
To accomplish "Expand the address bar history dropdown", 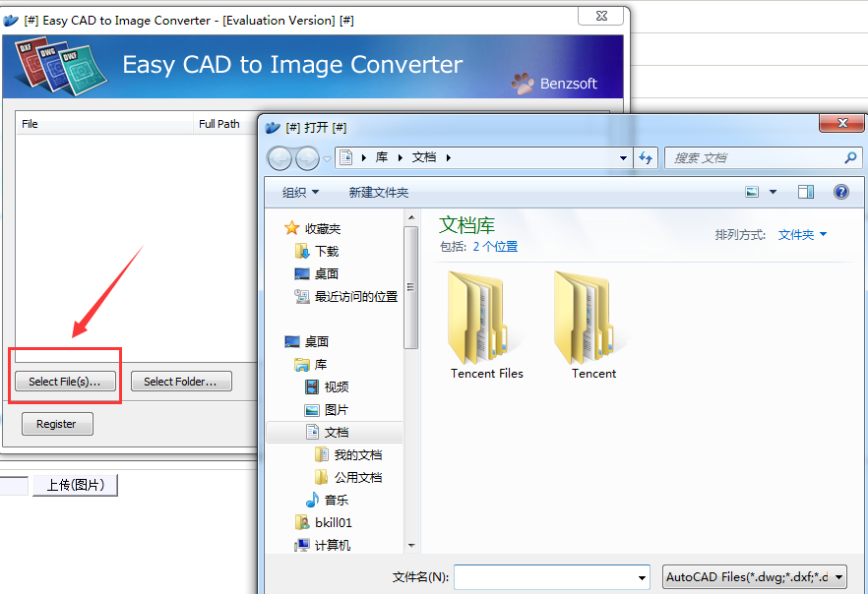I will pyautogui.click(x=623, y=158).
